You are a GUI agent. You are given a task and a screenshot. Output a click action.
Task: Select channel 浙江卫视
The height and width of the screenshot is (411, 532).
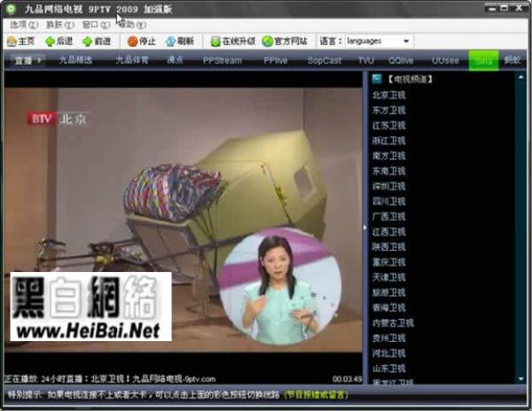pos(388,141)
